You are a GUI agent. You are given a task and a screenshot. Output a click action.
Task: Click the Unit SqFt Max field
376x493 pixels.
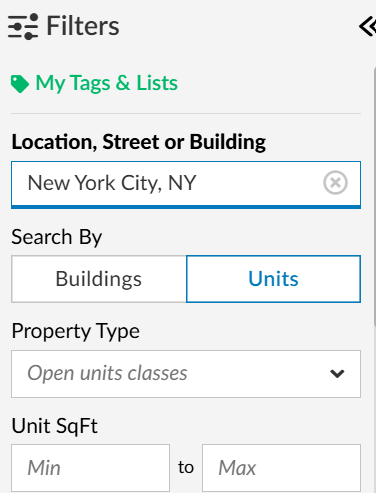coord(281,468)
